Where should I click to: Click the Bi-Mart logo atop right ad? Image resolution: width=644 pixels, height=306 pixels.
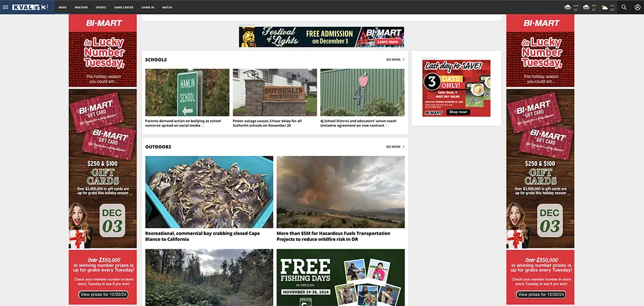click(x=542, y=23)
